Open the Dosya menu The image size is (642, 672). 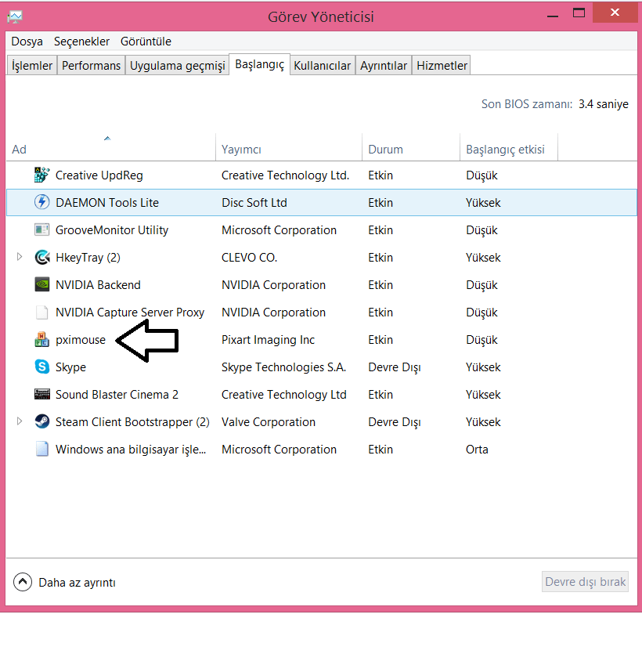coord(27,42)
